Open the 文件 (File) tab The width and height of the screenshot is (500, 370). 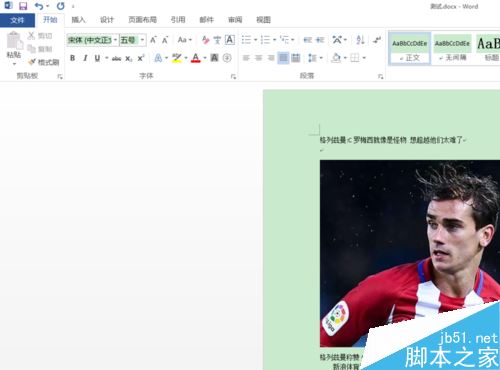tap(17, 20)
